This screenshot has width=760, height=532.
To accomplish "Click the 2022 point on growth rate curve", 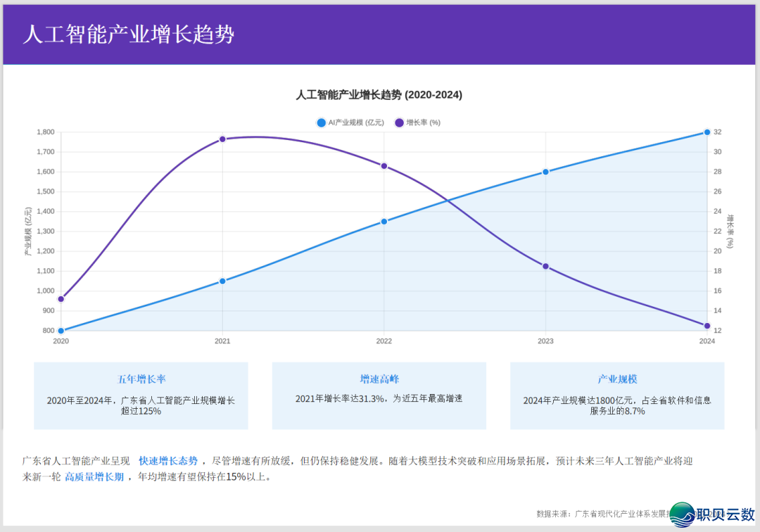I will [384, 165].
